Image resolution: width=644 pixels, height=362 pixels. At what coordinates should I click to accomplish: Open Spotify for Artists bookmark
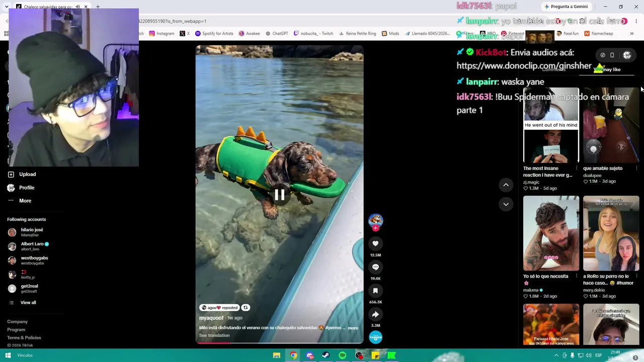point(214,34)
